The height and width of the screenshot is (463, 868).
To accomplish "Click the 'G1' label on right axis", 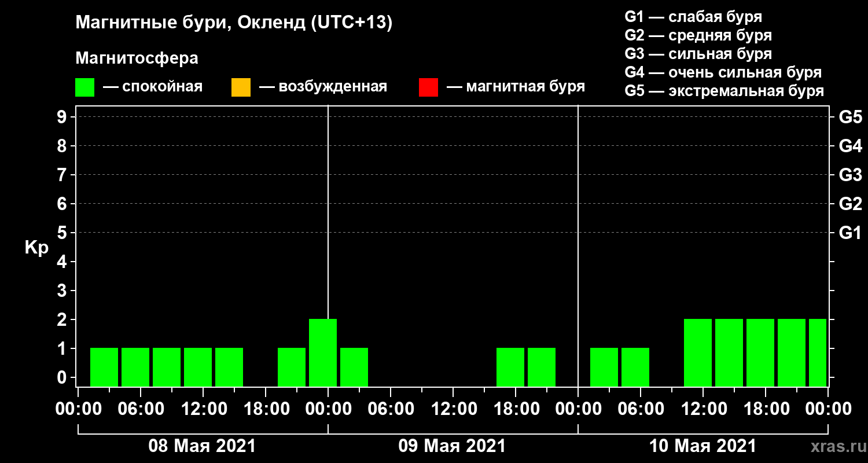I will [x=851, y=233].
